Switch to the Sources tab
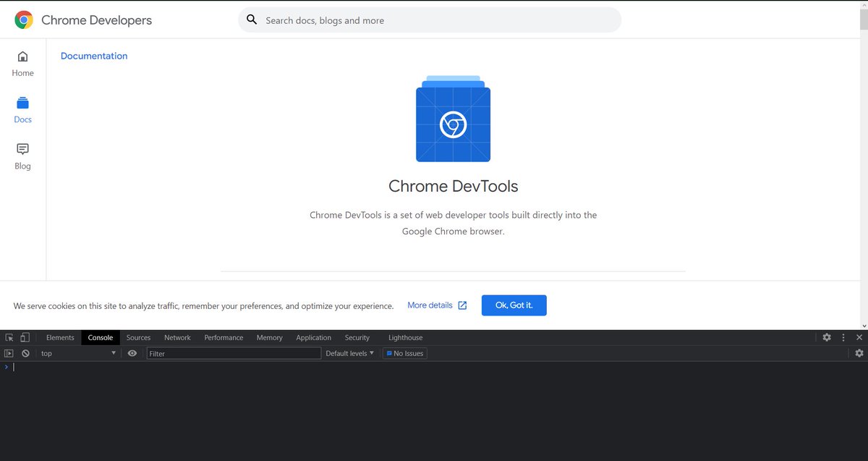Image resolution: width=868 pixels, height=461 pixels. pos(138,337)
